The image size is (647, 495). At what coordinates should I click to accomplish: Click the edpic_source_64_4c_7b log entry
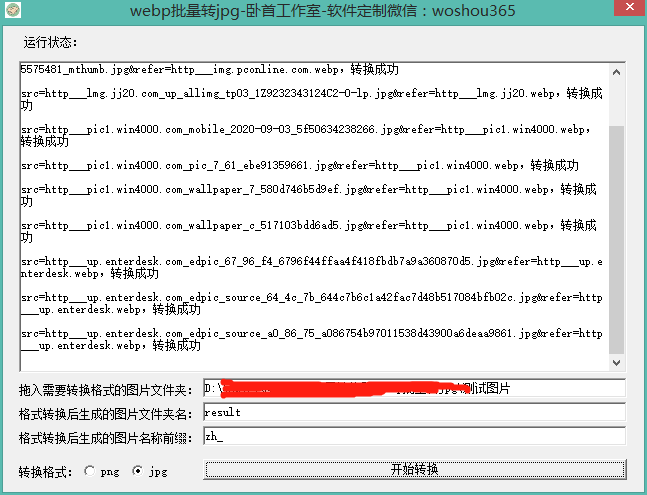(312, 303)
